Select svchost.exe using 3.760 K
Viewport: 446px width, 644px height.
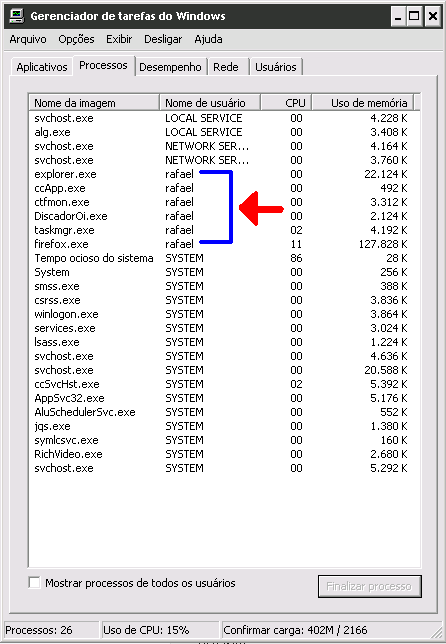point(225,160)
